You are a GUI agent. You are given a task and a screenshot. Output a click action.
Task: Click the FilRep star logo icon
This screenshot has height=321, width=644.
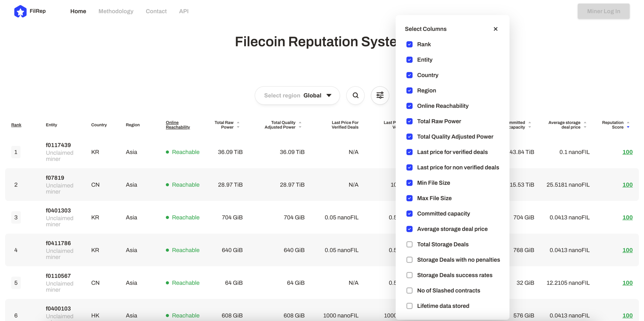coord(20,12)
